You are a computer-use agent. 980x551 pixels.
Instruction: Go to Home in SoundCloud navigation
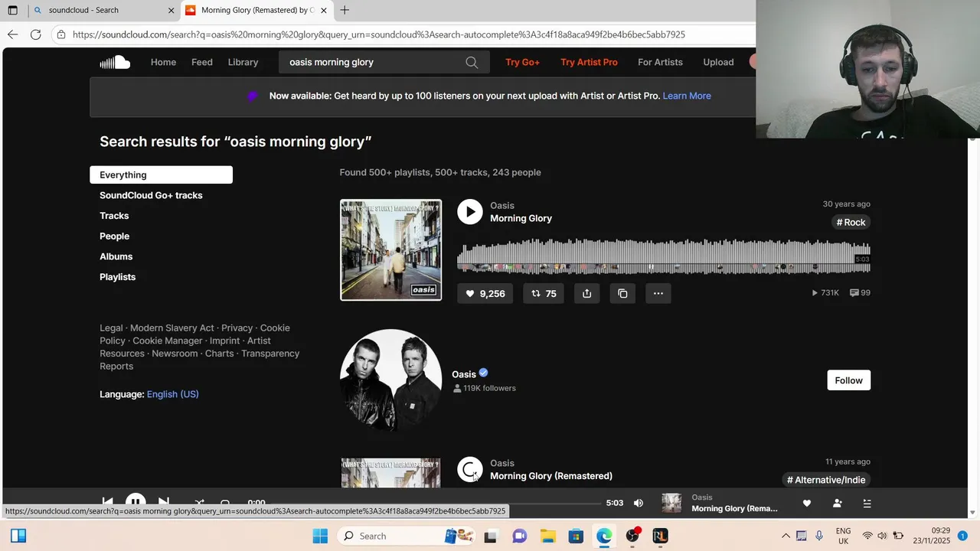coord(163,62)
